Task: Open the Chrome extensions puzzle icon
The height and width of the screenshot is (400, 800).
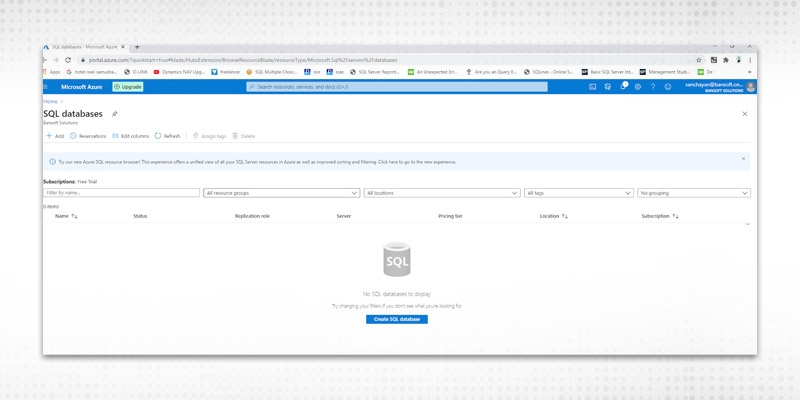Action: (x=726, y=60)
